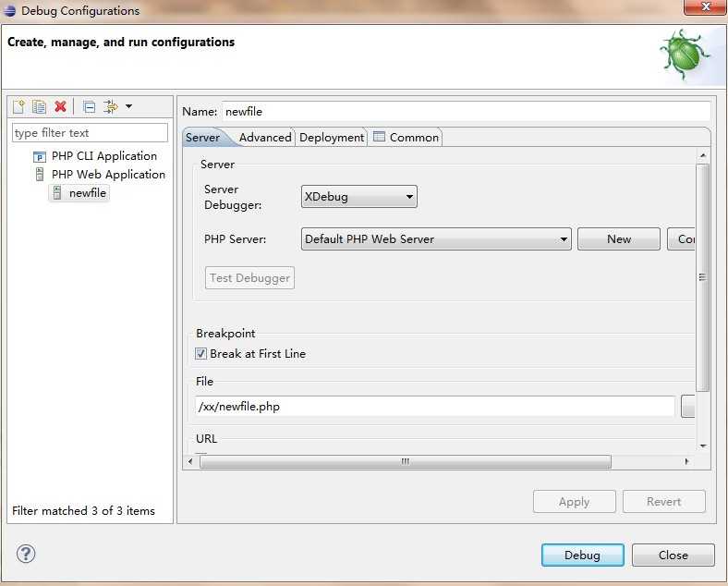Open the Common tab
Image resolution: width=728 pixels, height=586 pixels.
pyautogui.click(x=406, y=138)
